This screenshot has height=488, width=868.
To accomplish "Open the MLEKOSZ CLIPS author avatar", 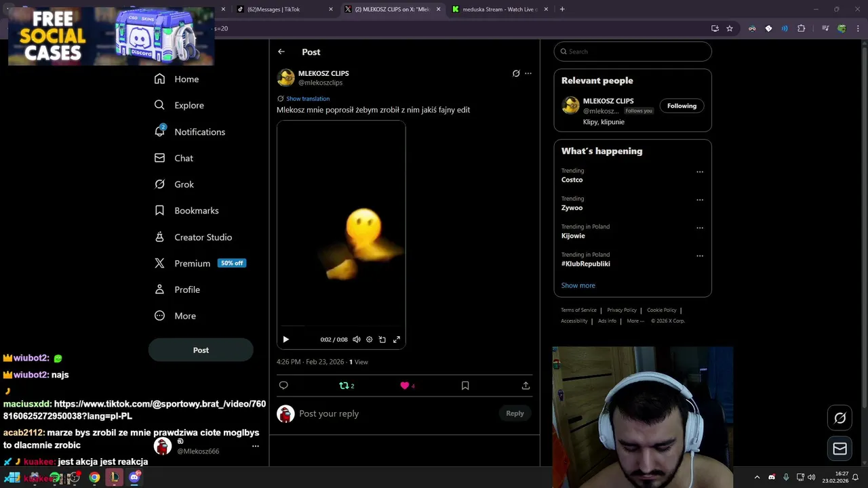I will (x=286, y=77).
